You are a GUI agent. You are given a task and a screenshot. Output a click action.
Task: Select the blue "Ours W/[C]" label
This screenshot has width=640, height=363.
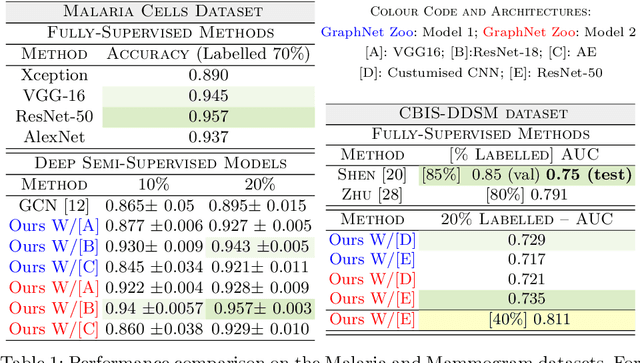point(53,267)
